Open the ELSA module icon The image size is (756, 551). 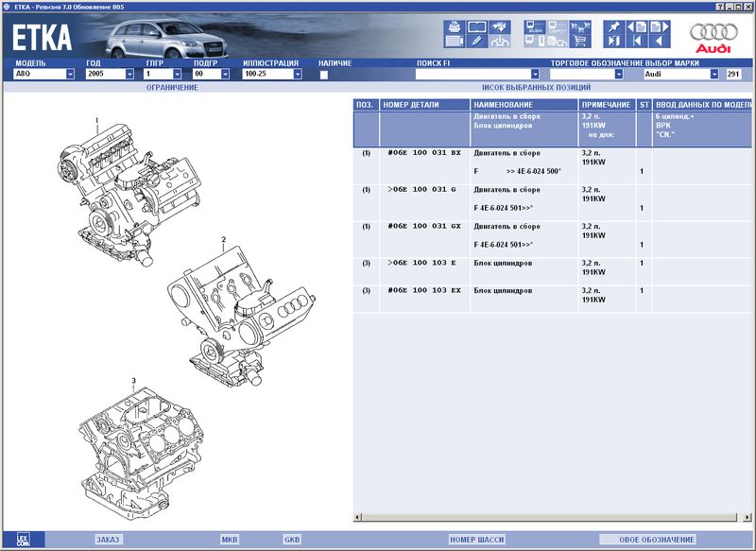536,26
